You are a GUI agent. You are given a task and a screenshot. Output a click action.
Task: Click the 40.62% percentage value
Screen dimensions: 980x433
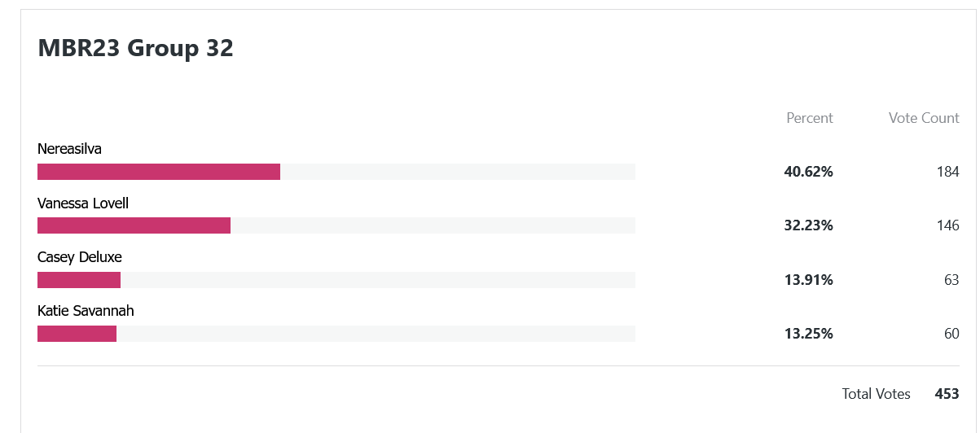point(808,172)
